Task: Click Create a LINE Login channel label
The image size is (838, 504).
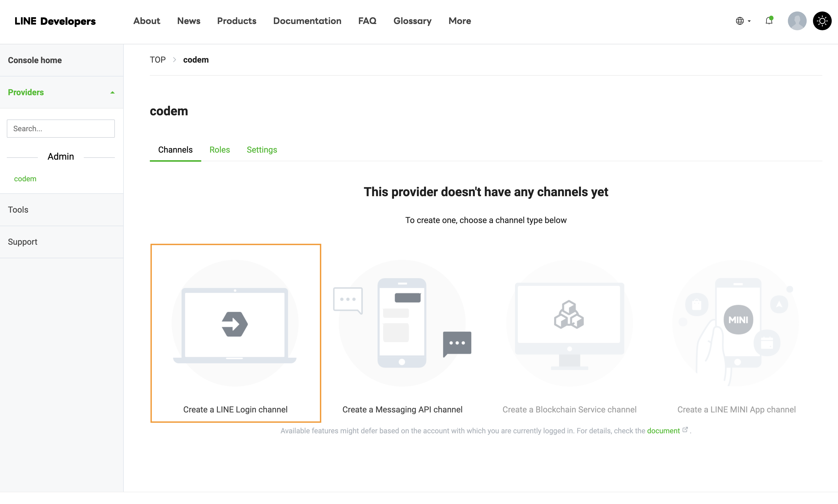Action: coord(235,410)
